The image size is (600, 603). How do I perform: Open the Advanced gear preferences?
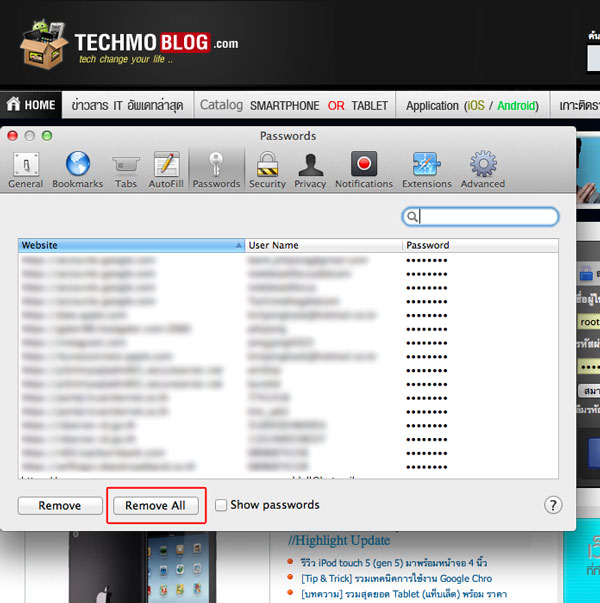[x=483, y=168]
